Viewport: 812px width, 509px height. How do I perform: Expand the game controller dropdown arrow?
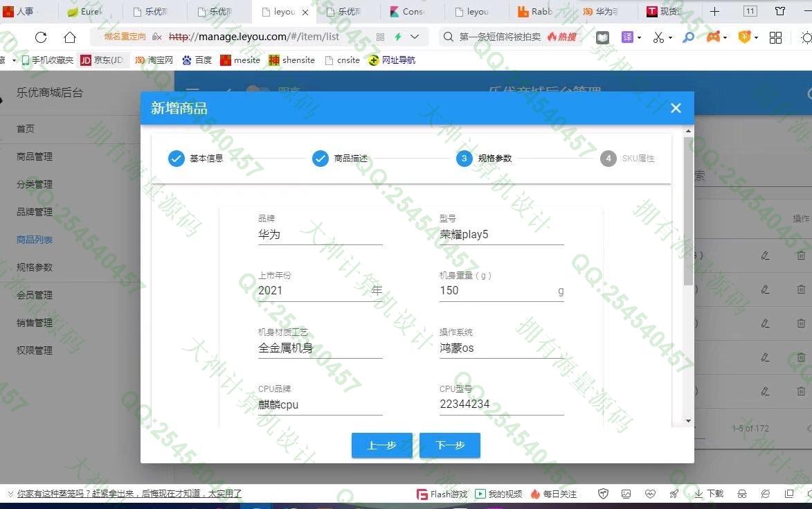(725, 38)
